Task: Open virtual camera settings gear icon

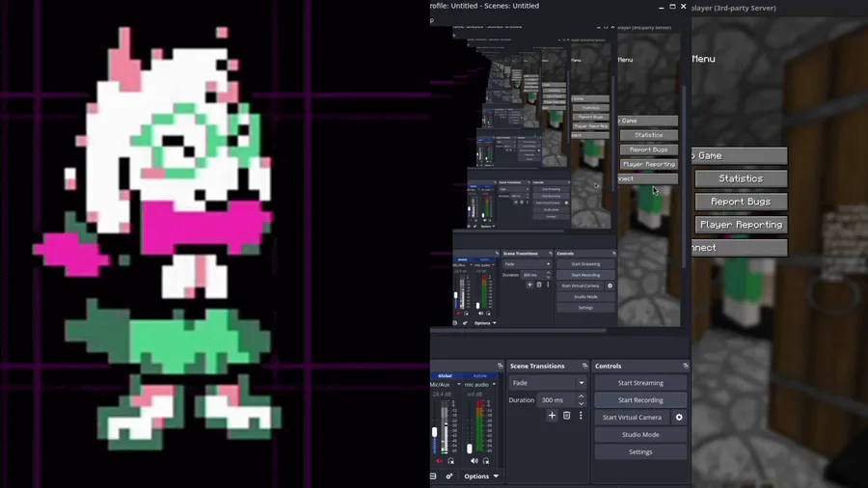Action: pyautogui.click(x=679, y=418)
